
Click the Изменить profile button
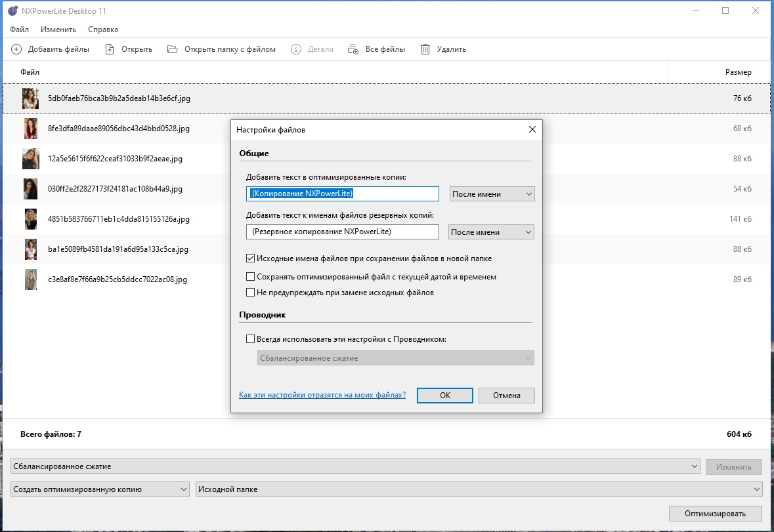(x=733, y=466)
